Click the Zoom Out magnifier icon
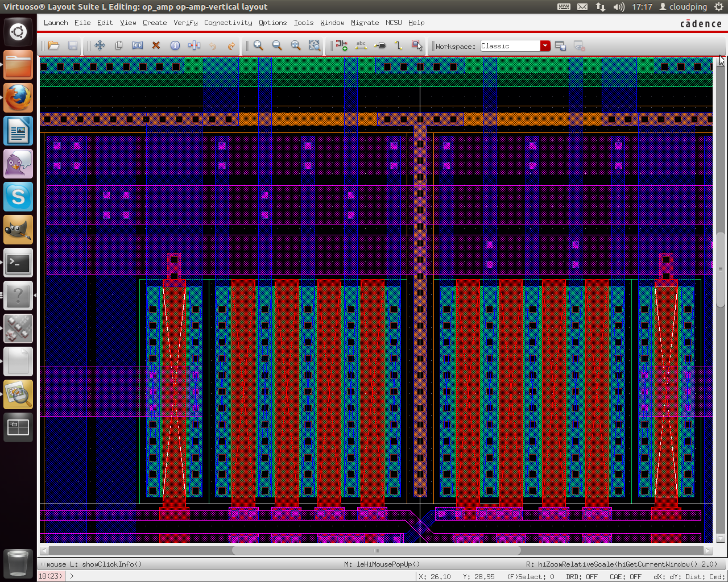The image size is (728, 582). [277, 45]
